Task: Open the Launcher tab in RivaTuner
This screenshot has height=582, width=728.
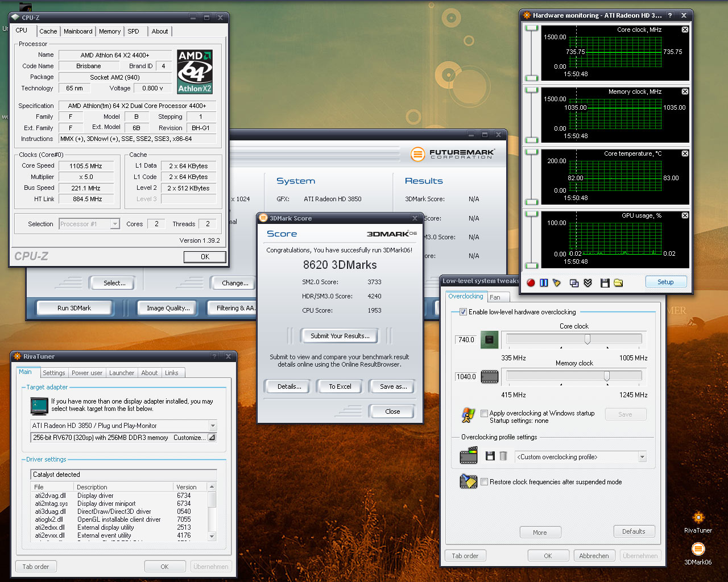Action: click(122, 373)
